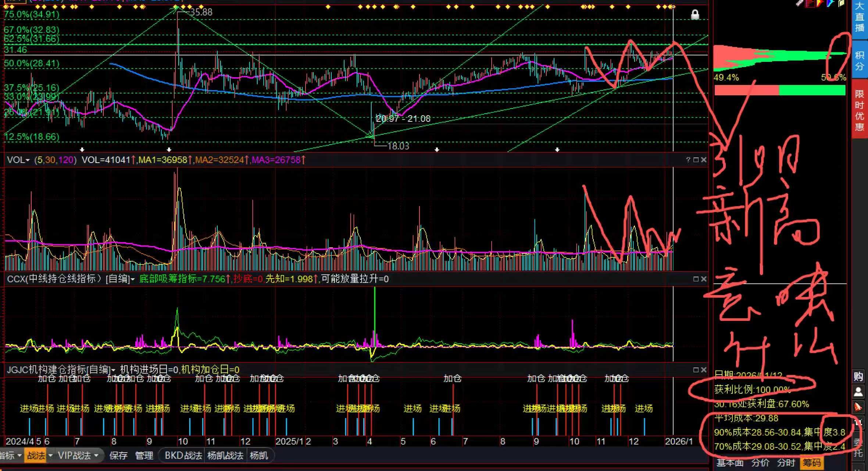
Task: Expand the CCX indicator name dropdown
Action: (133, 279)
